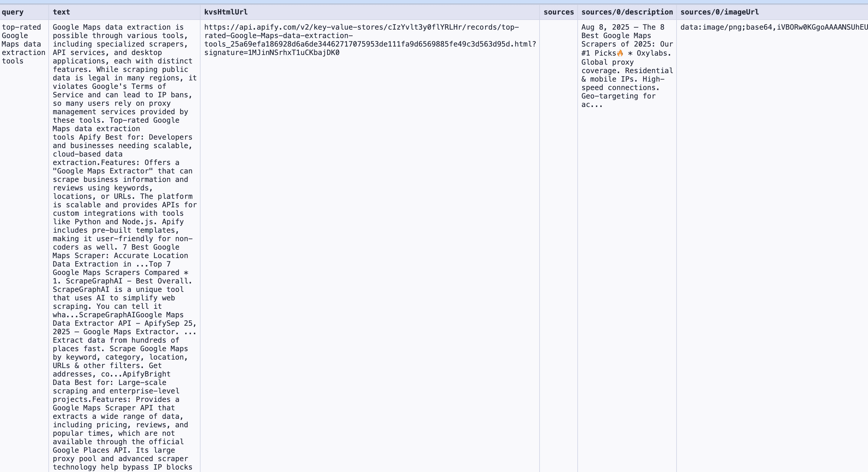Screen dimensions: 868x472
Task: Click the fire emoji after '#1 Picks'
Action: (x=620, y=53)
